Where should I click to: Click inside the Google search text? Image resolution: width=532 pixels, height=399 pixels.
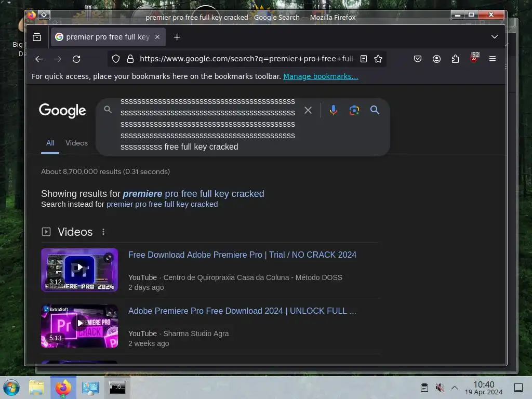pyautogui.click(x=208, y=124)
